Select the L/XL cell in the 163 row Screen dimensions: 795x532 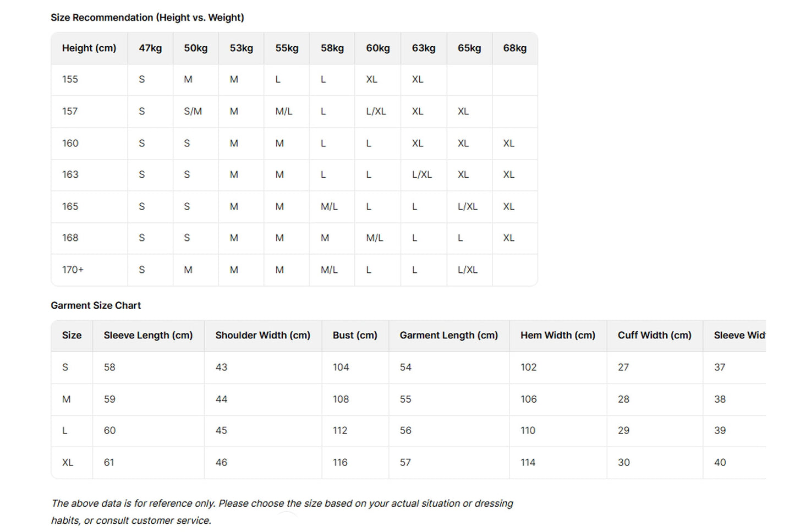pyautogui.click(x=422, y=175)
